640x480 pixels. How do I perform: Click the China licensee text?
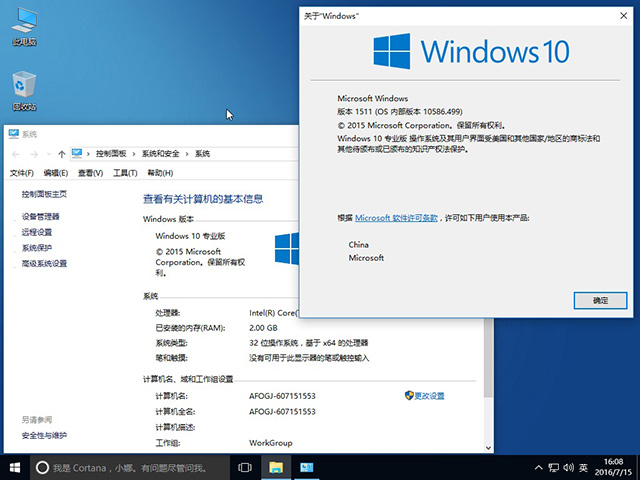coord(358,244)
